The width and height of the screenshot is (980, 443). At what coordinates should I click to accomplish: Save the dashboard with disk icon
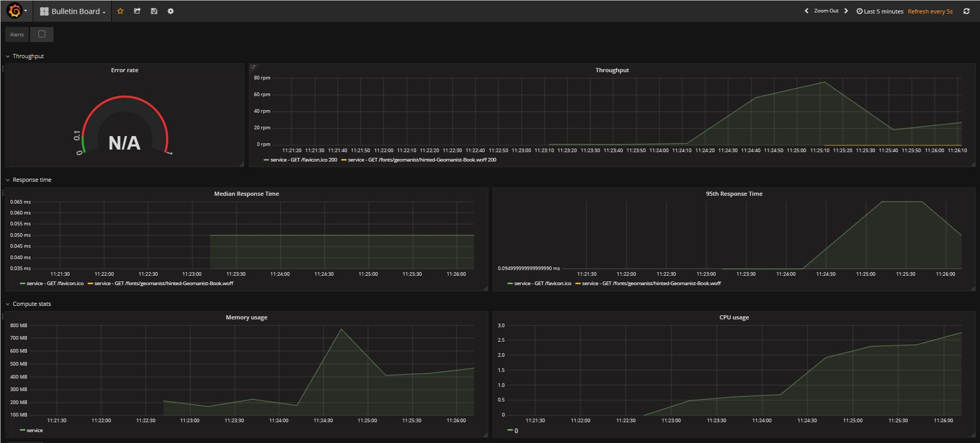tap(154, 11)
